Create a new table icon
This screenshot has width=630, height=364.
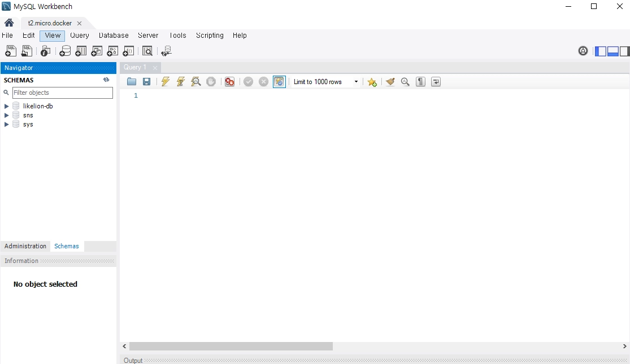tap(81, 51)
